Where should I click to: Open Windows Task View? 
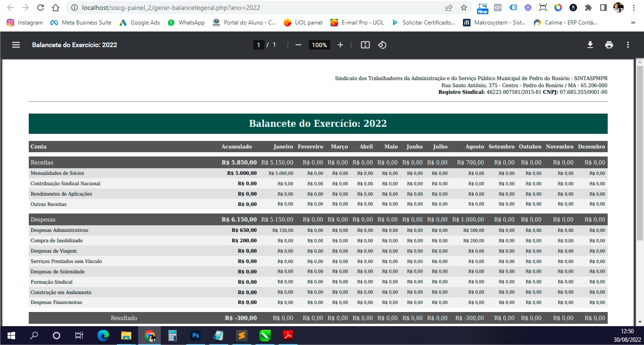tap(79, 336)
